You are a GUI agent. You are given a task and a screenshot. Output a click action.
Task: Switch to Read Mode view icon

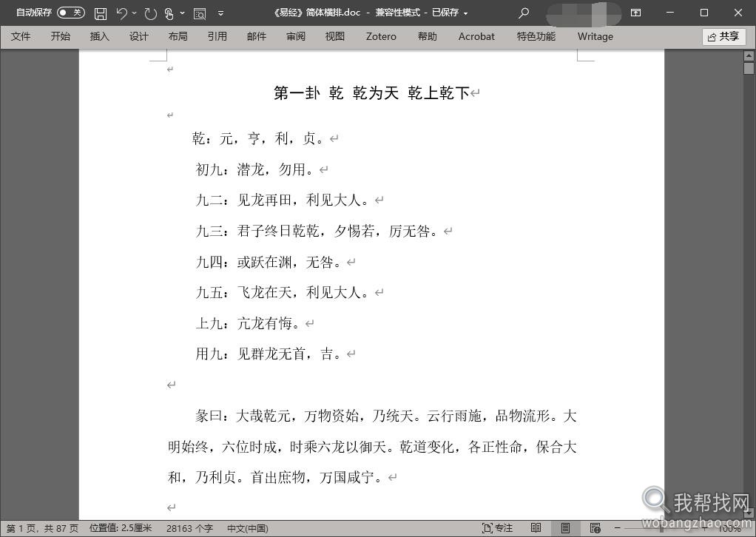click(x=536, y=528)
